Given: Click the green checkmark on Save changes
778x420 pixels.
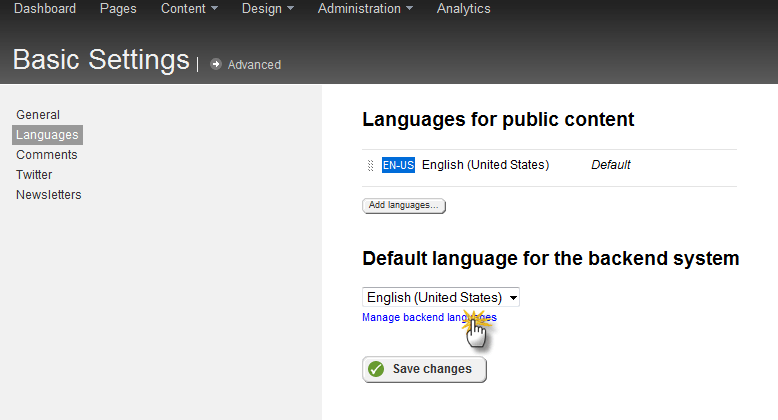Looking at the screenshot, I should click(x=376, y=369).
